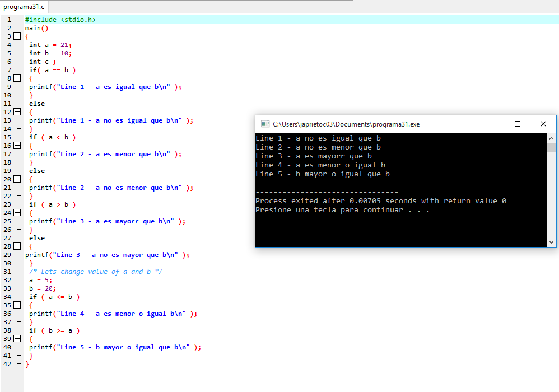Image resolution: width=559 pixels, height=392 pixels.
Task: Minimize the programa31.exe console window
Action: [x=492, y=124]
